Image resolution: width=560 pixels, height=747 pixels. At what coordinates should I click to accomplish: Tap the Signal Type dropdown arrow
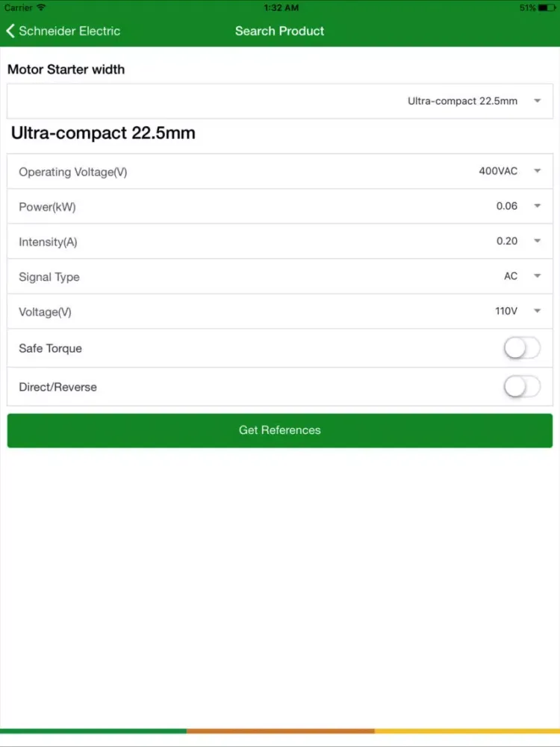pos(538,276)
